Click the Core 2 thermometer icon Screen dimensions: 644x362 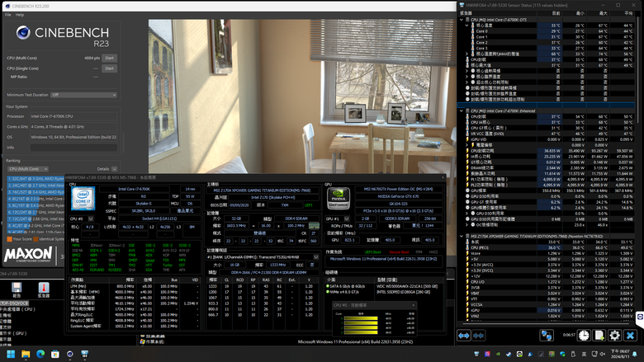click(x=473, y=43)
